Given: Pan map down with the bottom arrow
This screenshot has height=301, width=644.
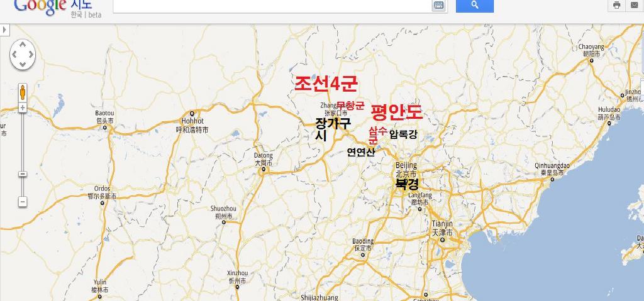Looking at the screenshot, I should [x=23, y=65].
